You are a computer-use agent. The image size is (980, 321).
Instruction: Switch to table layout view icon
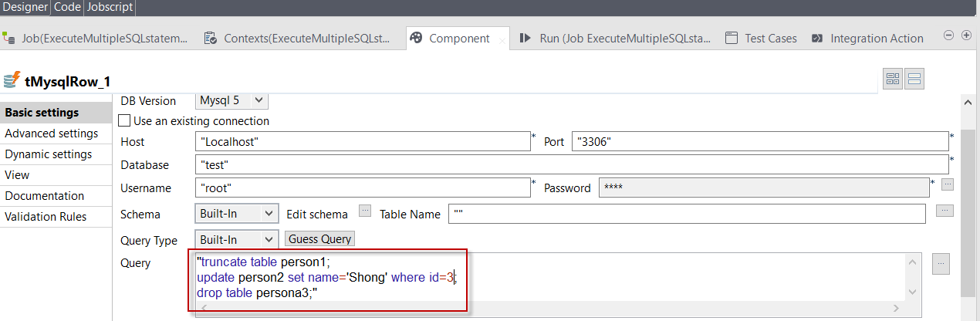pyautogui.click(x=894, y=79)
